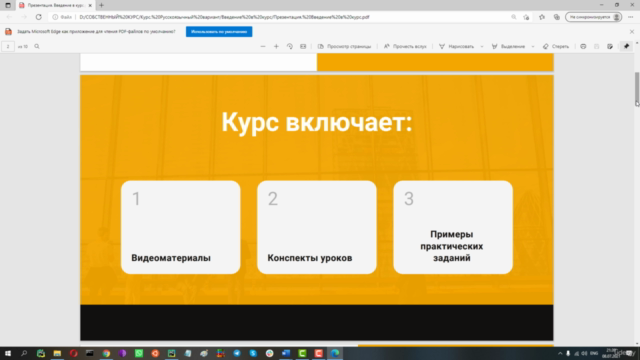
Task: Open 'Просмотр страницы' page view option
Action: (x=344, y=47)
